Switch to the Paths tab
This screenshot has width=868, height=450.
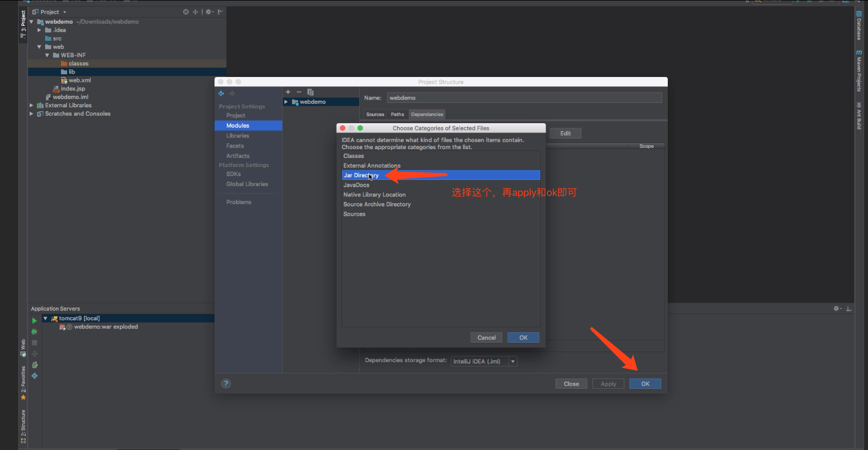point(397,114)
